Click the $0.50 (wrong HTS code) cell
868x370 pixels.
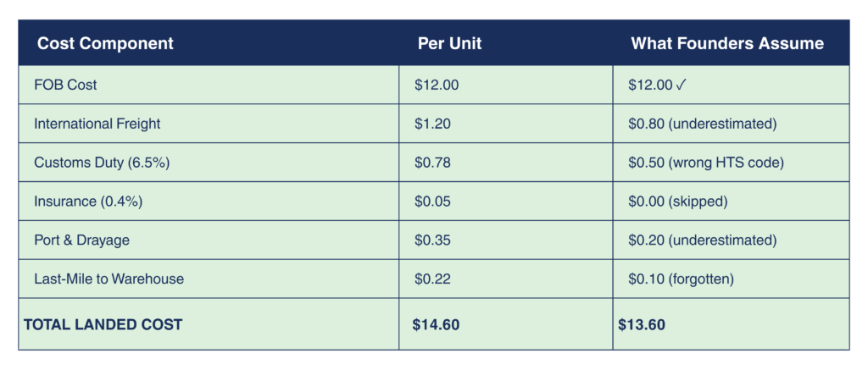705,163
